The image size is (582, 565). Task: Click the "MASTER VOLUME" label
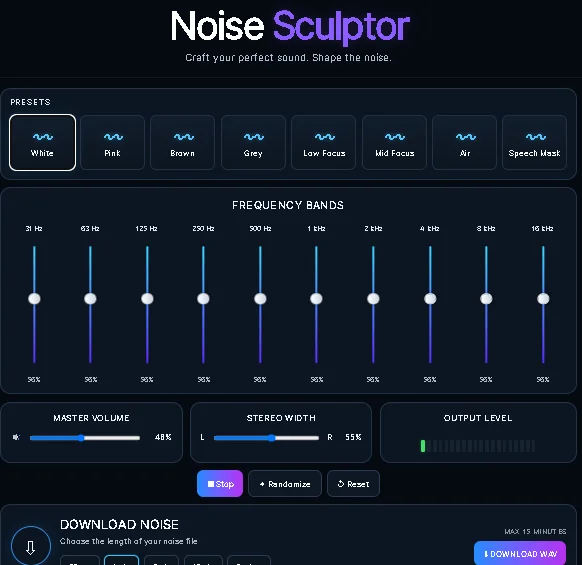(x=91, y=418)
